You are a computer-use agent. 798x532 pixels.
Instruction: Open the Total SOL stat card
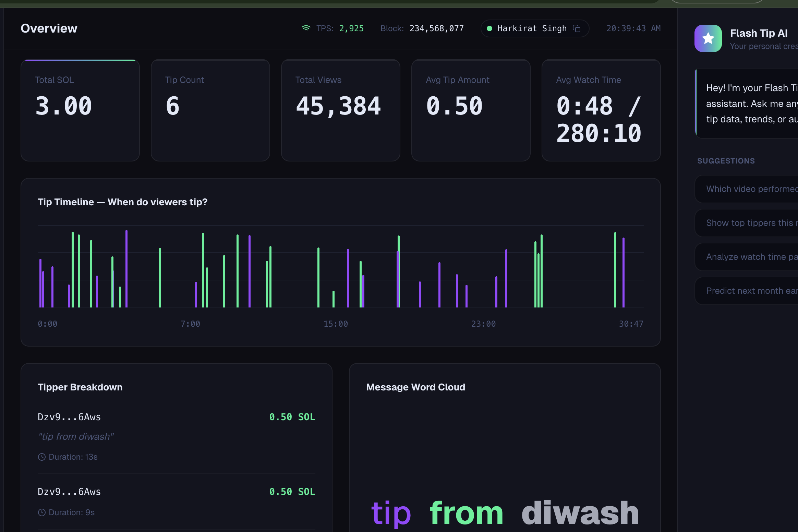point(80,110)
